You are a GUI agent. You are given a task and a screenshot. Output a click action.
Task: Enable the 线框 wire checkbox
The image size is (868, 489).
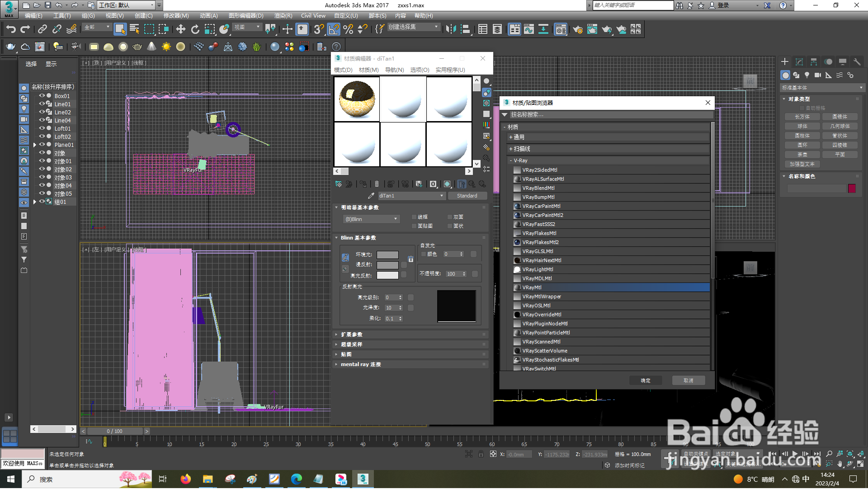[x=414, y=217]
